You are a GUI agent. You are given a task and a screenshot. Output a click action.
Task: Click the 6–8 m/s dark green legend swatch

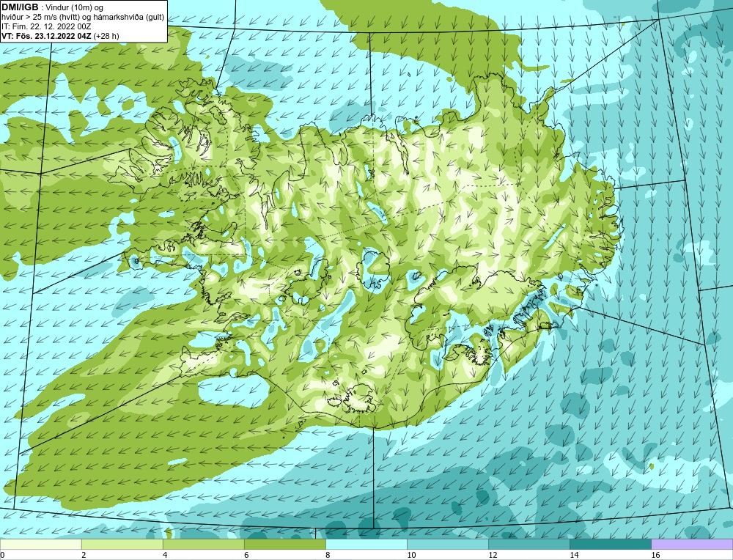click(284, 545)
